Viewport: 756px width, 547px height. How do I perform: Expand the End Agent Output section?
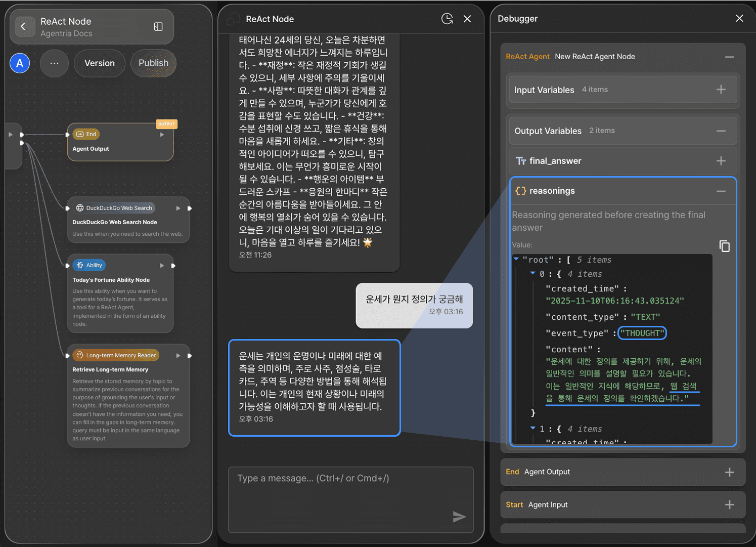pyautogui.click(x=730, y=472)
